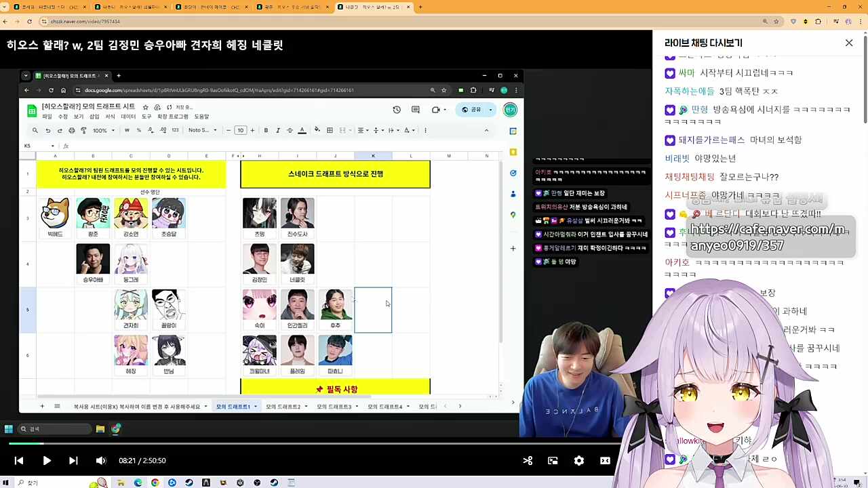Screen dimensions: 868x488
Task: Play the video
Action: 46,461
